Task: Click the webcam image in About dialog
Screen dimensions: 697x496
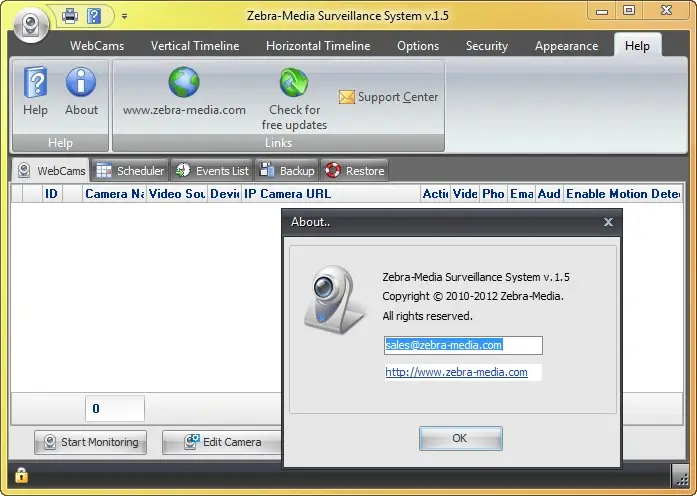Action: click(x=333, y=299)
